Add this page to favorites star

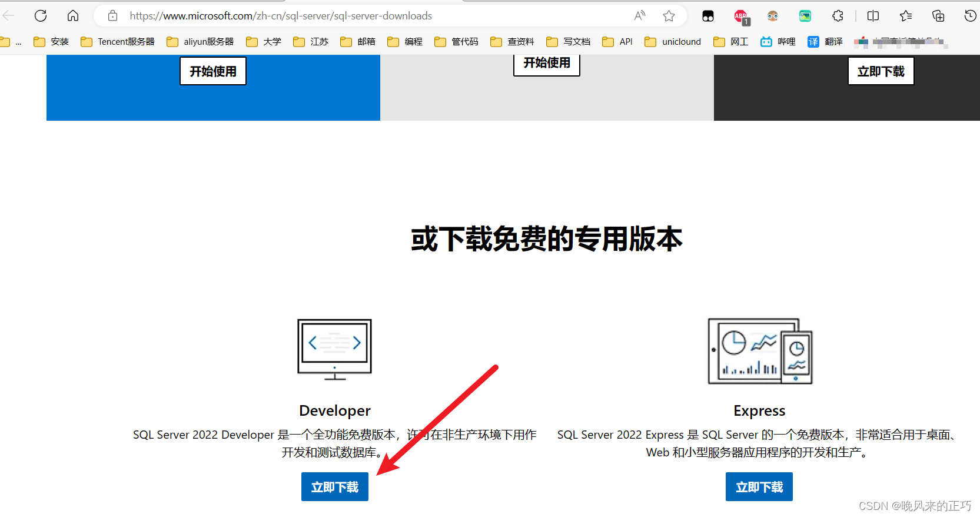point(669,16)
